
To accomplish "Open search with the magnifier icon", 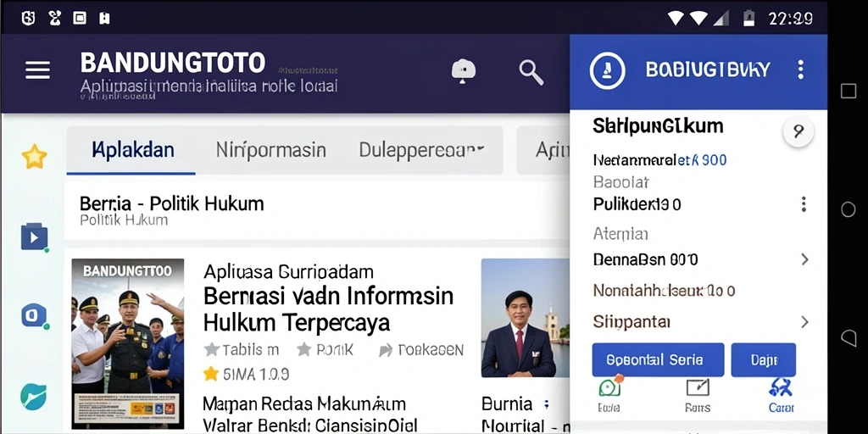I will coord(531,72).
